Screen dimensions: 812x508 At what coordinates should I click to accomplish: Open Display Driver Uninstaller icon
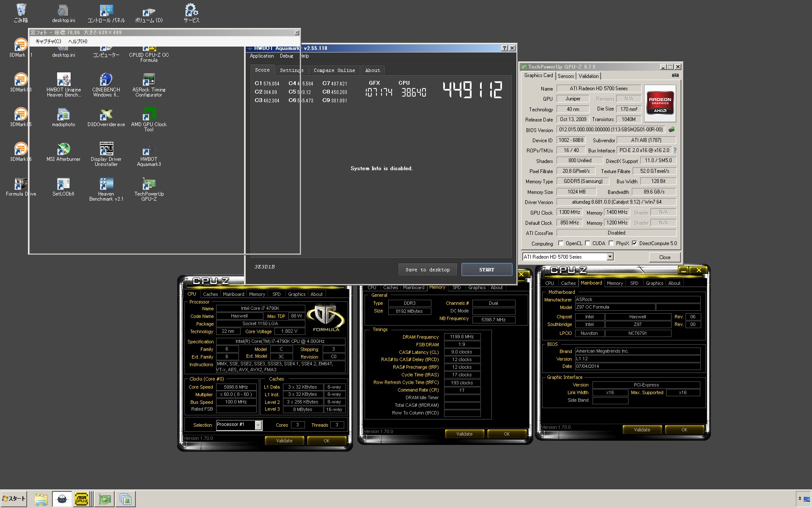pyautogui.click(x=106, y=155)
